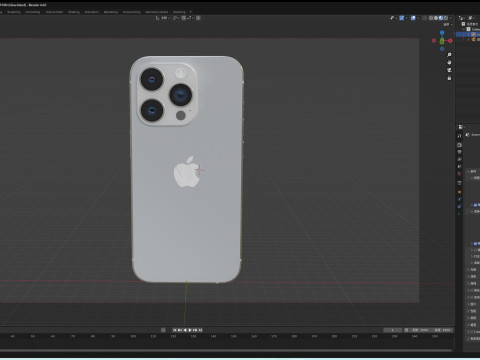Open the Tool properties tab

[459, 136]
